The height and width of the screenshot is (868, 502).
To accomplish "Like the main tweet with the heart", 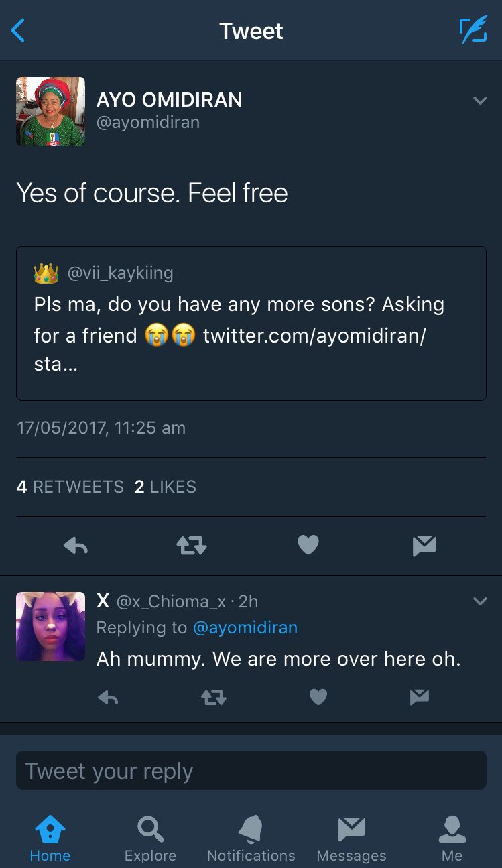I will [x=308, y=546].
